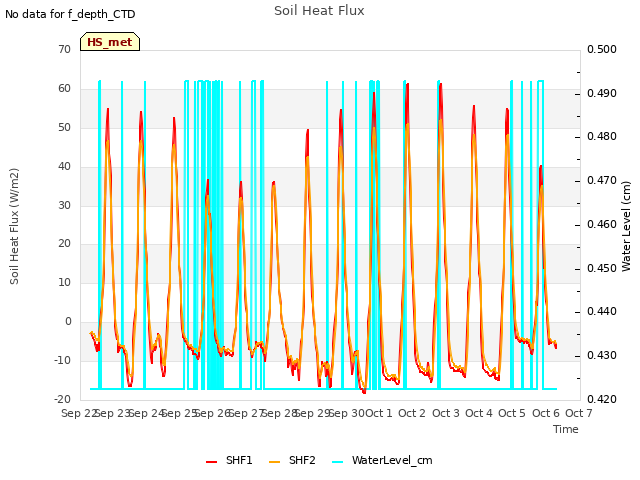Toggle the WaterLevel_cm legend entry
Viewport: 640px width, 480px height.
(382, 460)
